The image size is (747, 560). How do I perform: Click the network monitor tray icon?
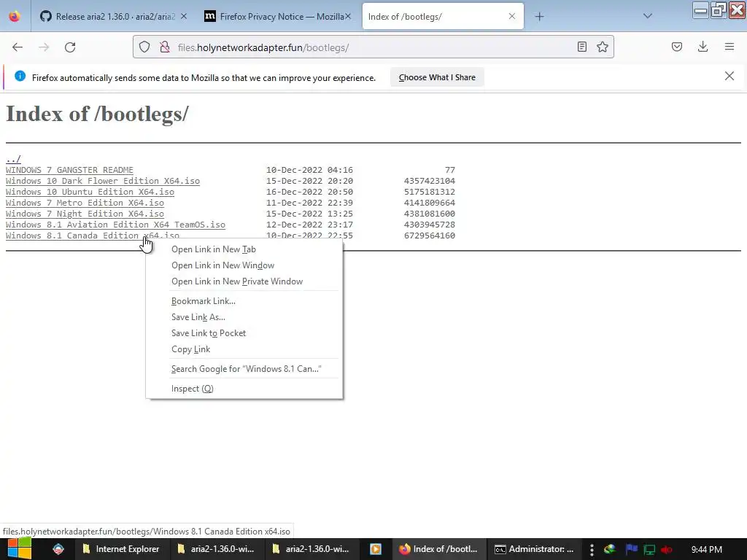click(649, 550)
